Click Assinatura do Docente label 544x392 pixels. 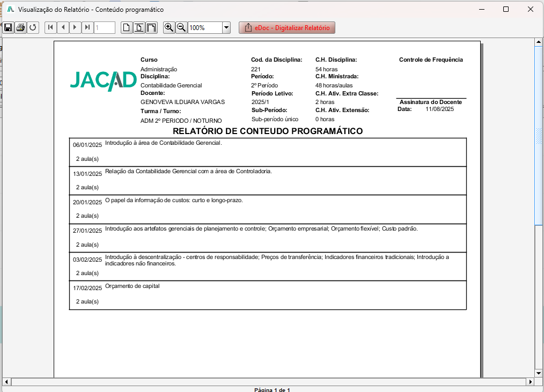click(x=431, y=102)
